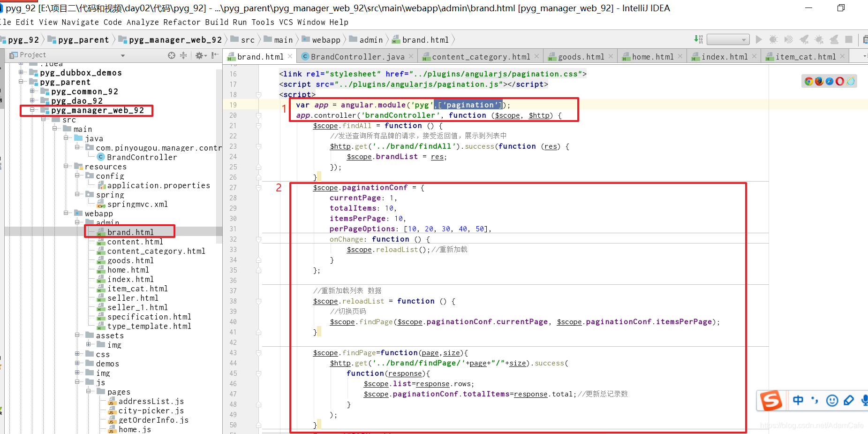
Task: Fold paginationConf block at line 27
Action: click(258, 188)
